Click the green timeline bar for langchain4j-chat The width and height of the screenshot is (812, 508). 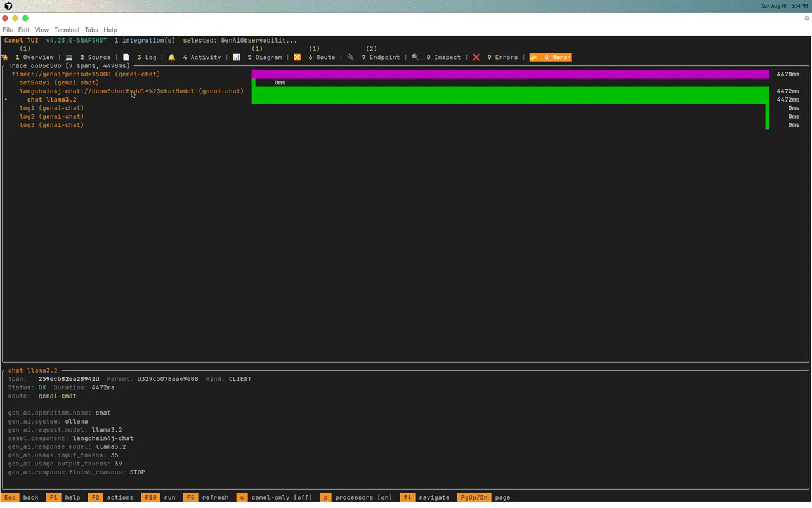tap(510, 91)
